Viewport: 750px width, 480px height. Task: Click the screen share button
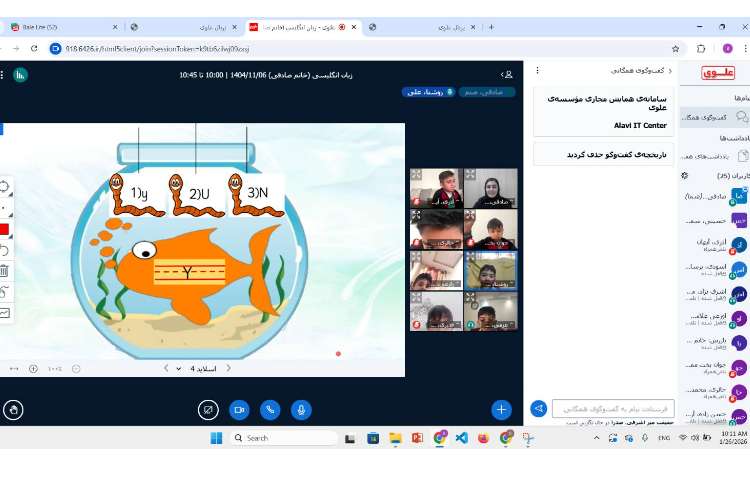[208, 409]
